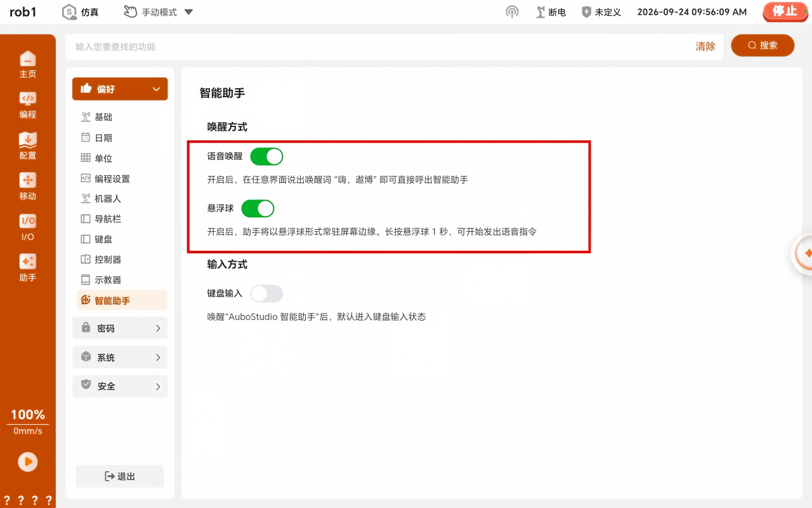Click the wireless signal status icon
Screen dimensions: 812x508
[x=512, y=12]
